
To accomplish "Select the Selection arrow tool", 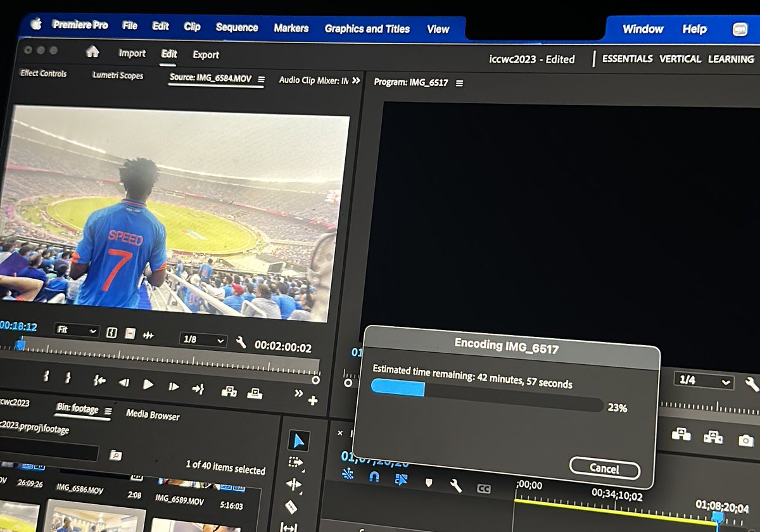I will click(298, 440).
